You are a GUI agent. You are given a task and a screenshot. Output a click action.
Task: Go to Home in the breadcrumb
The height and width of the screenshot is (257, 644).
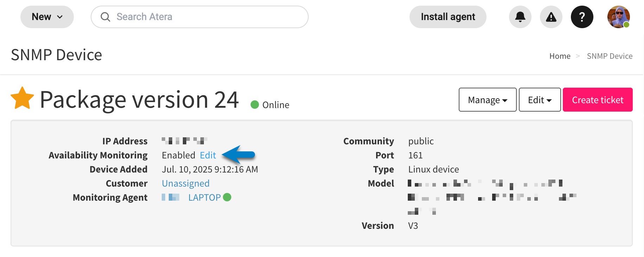pos(560,56)
